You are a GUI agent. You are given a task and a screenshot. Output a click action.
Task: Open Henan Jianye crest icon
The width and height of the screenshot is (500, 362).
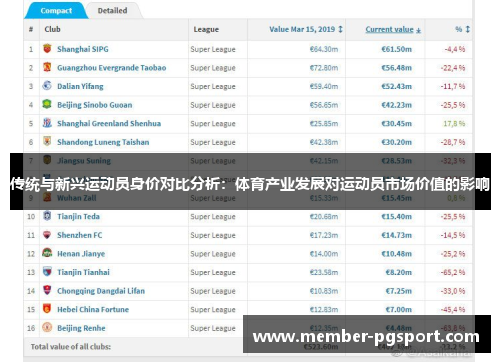tap(47, 253)
